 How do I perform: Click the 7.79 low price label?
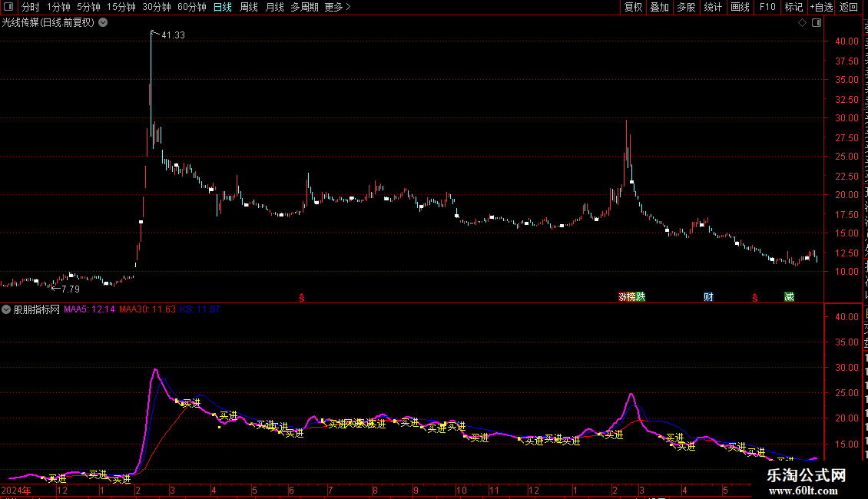point(71,289)
